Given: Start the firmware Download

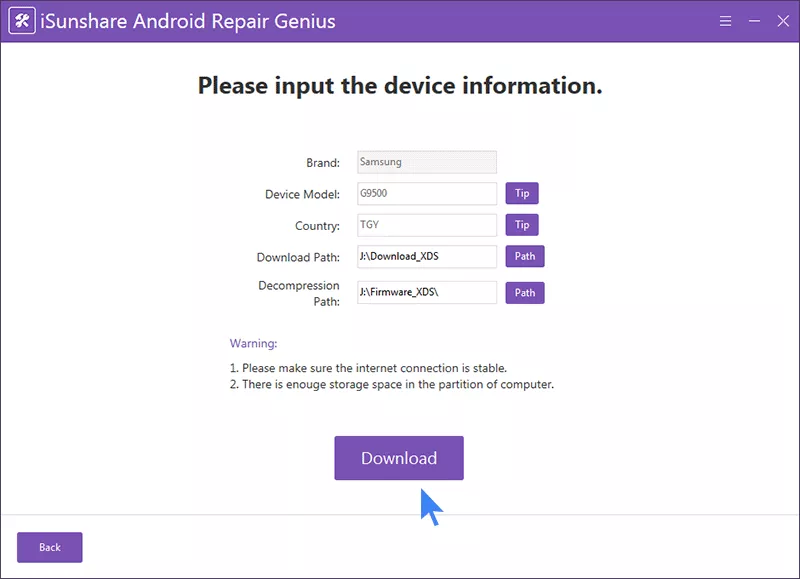Looking at the screenshot, I should pos(399,458).
